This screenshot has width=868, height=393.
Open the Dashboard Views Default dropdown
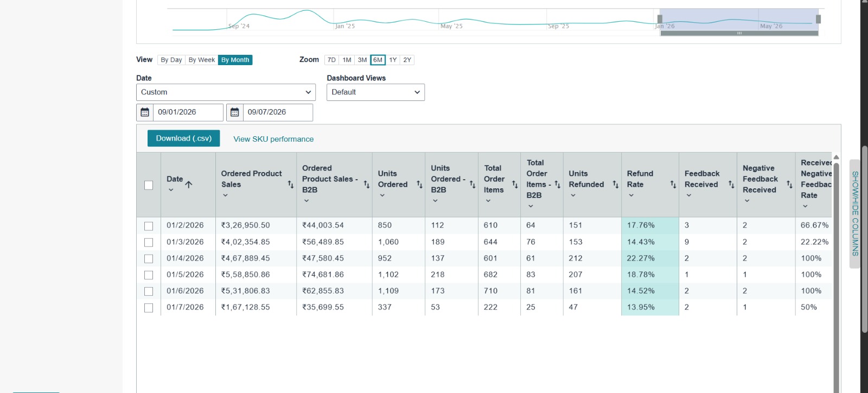click(375, 92)
